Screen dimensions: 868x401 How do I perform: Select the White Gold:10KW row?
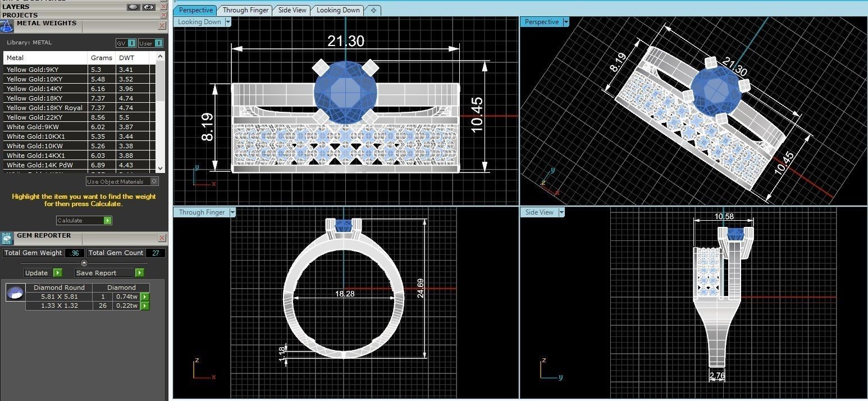[x=78, y=146]
